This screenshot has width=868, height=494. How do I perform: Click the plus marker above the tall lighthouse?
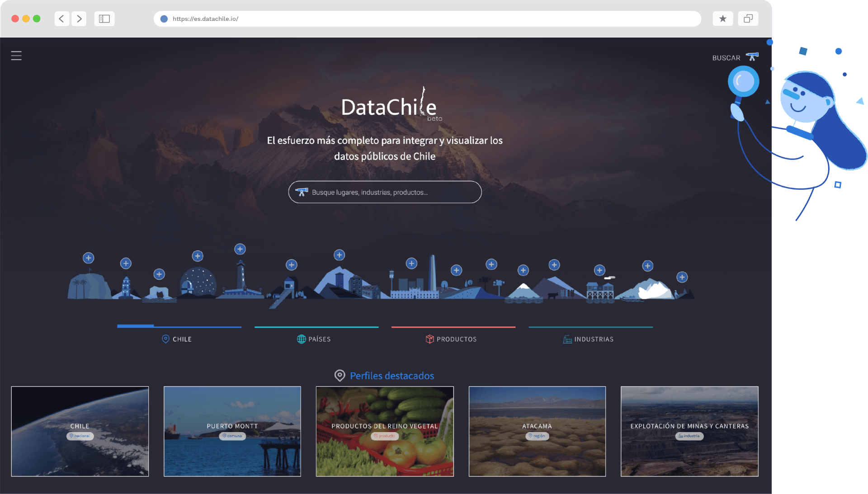(x=240, y=249)
